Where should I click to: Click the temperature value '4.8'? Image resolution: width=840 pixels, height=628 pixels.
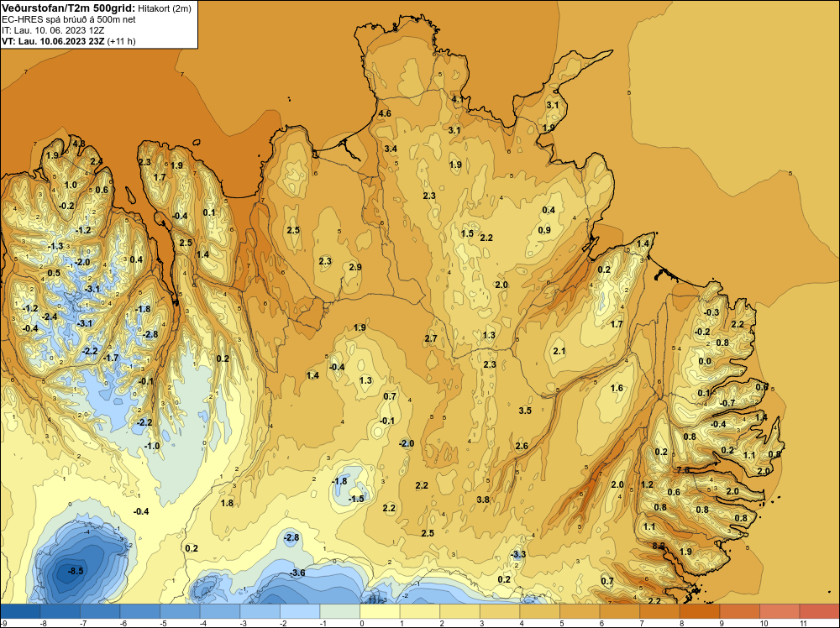coord(79,144)
